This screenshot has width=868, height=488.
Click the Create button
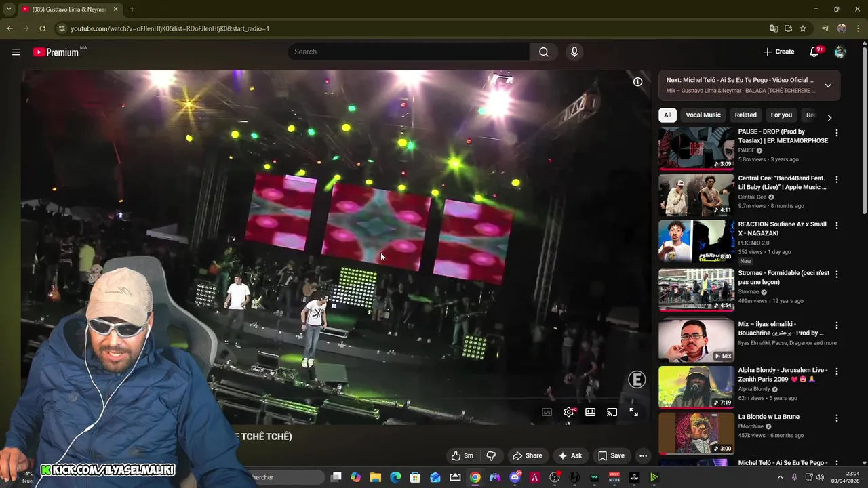click(x=778, y=52)
